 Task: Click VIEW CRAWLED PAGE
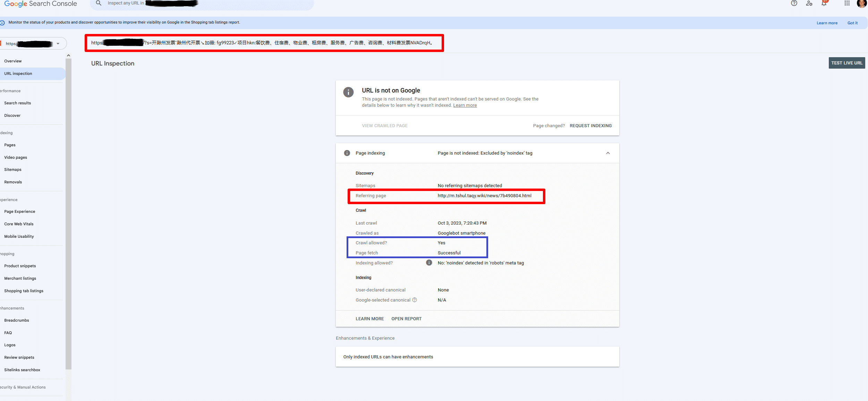click(385, 126)
